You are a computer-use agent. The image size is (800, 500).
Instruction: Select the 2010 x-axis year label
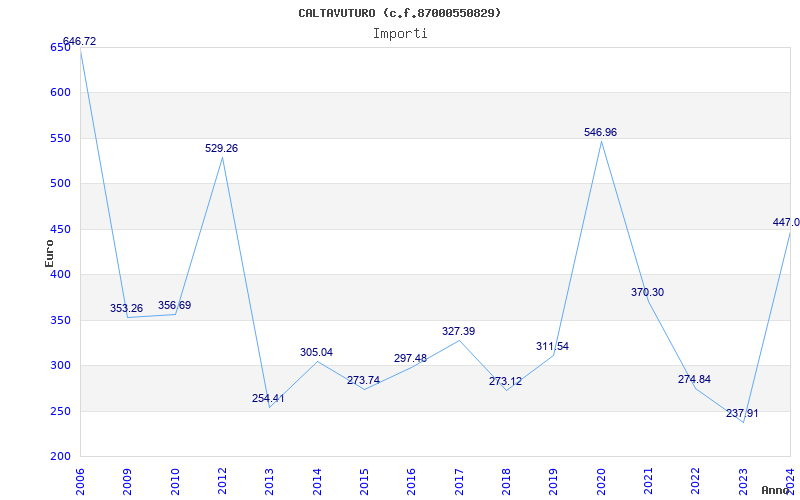coord(175,482)
